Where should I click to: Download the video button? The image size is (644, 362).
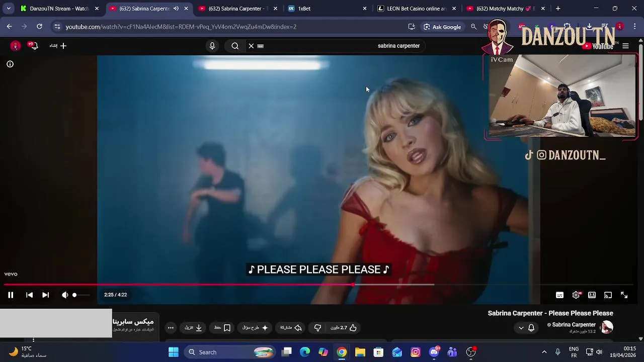tap(194, 328)
